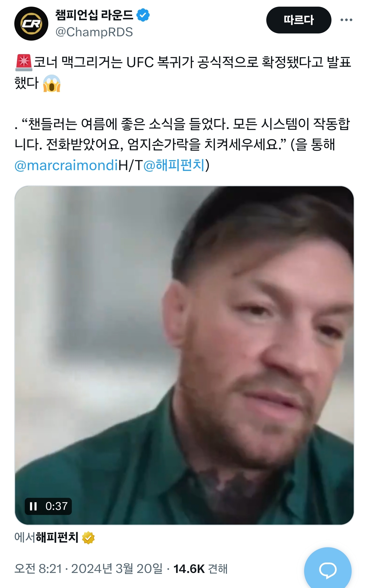The image size is (368, 588).
Task: Tap the video thumbnail of the man
Action: (x=184, y=355)
